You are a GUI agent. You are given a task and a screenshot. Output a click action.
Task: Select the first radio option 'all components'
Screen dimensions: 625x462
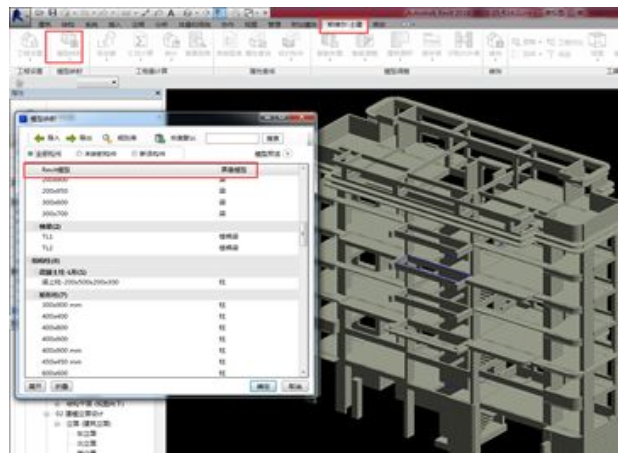(30, 153)
